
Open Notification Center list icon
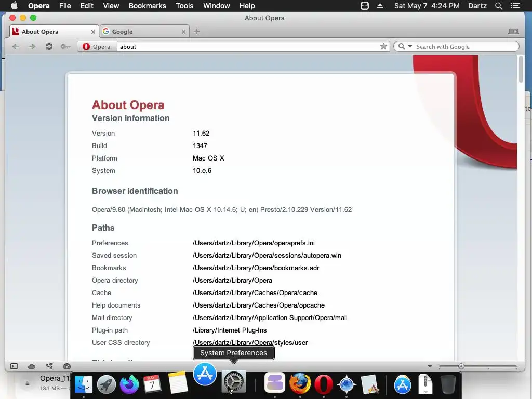(515, 6)
